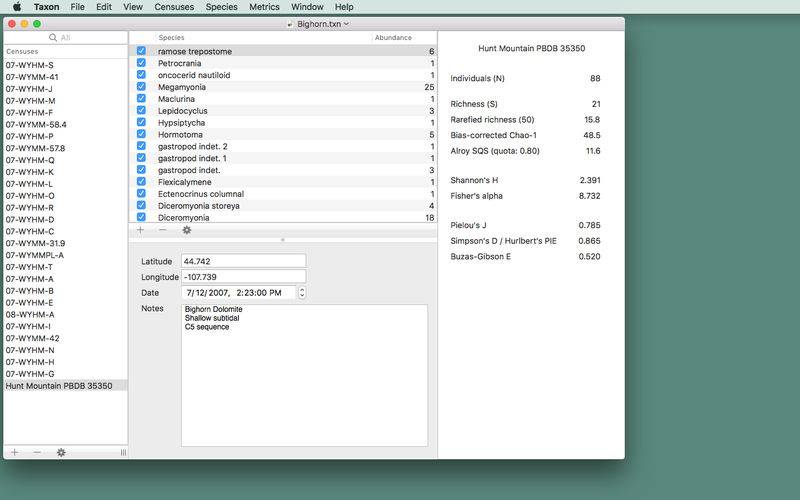Add a new census with the plus button
Viewport: 800px width, 500px height.
(x=15, y=452)
